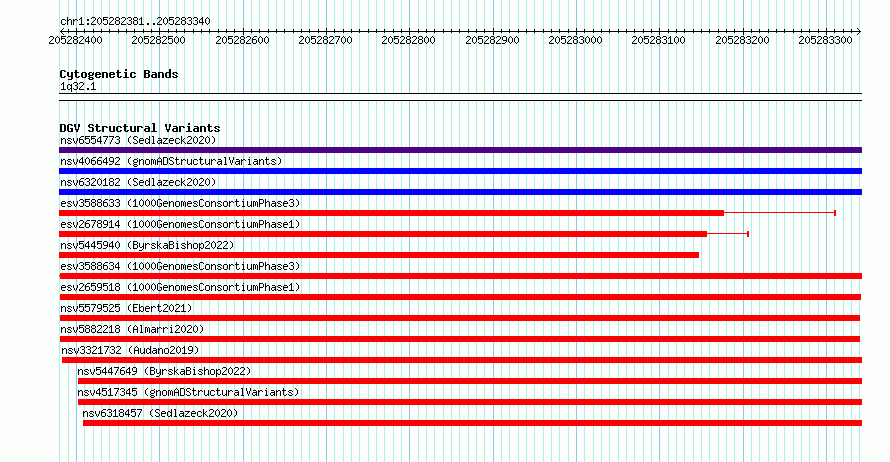890x462 pixels.
Task: Select the red esv2659518 variant bar
Action: tap(460, 297)
